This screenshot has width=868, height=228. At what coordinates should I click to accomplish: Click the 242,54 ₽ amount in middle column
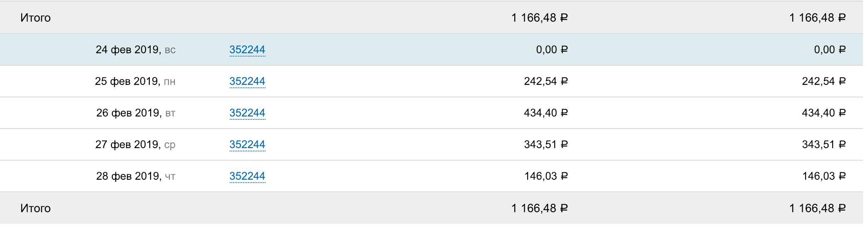pyautogui.click(x=546, y=82)
